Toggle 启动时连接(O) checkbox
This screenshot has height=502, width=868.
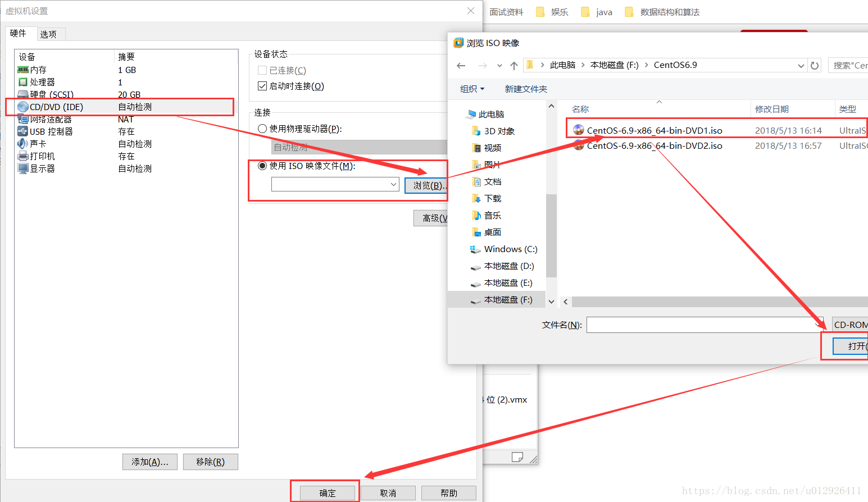click(x=262, y=86)
